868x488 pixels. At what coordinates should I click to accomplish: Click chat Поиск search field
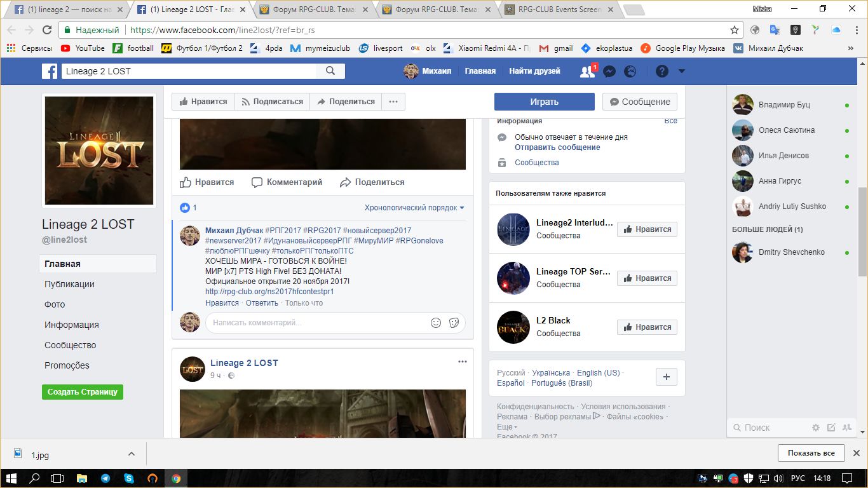tap(769, 428)
